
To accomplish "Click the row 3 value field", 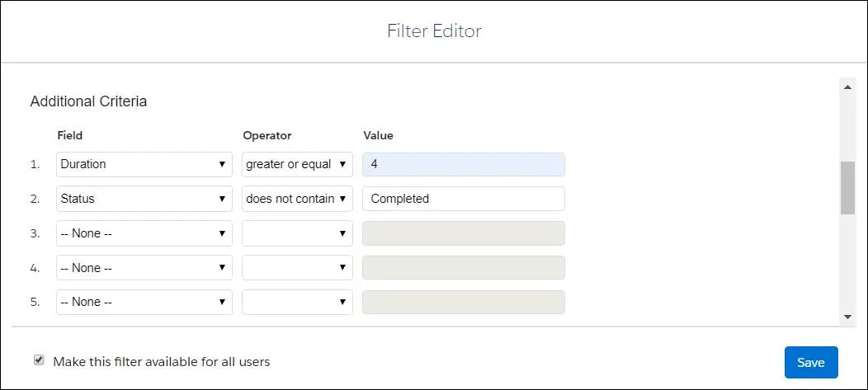I will point(463,233).
